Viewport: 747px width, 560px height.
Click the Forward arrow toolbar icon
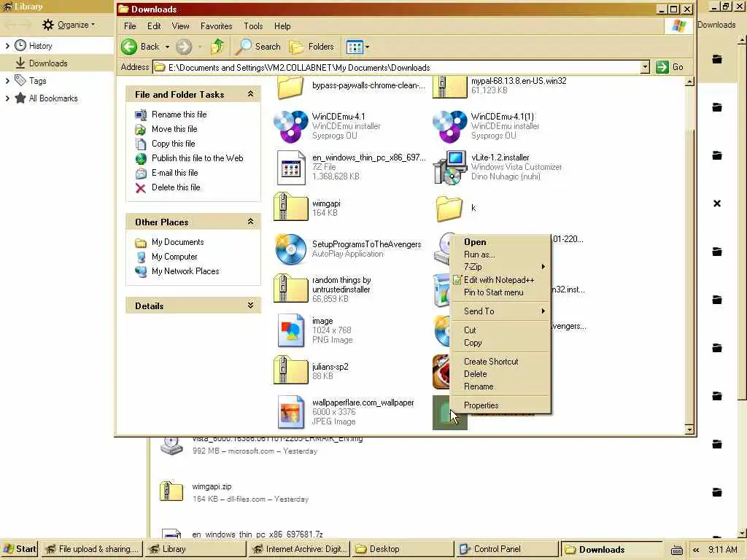[x=183, y=47]
